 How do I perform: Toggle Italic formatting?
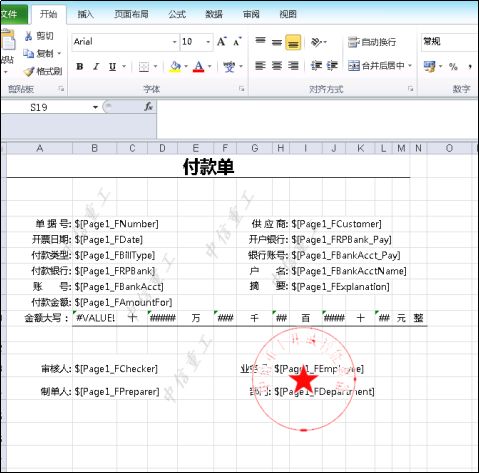click(96, 66)
